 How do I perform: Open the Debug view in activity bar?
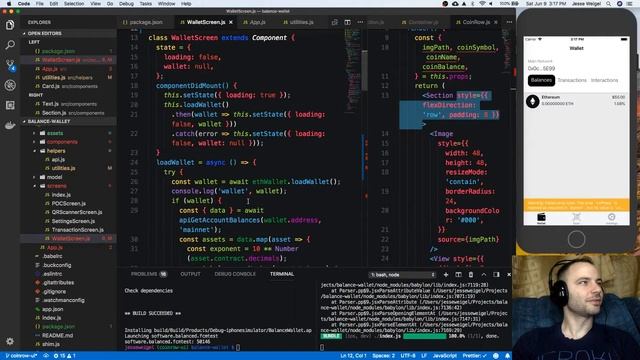(x=10, y=85)
